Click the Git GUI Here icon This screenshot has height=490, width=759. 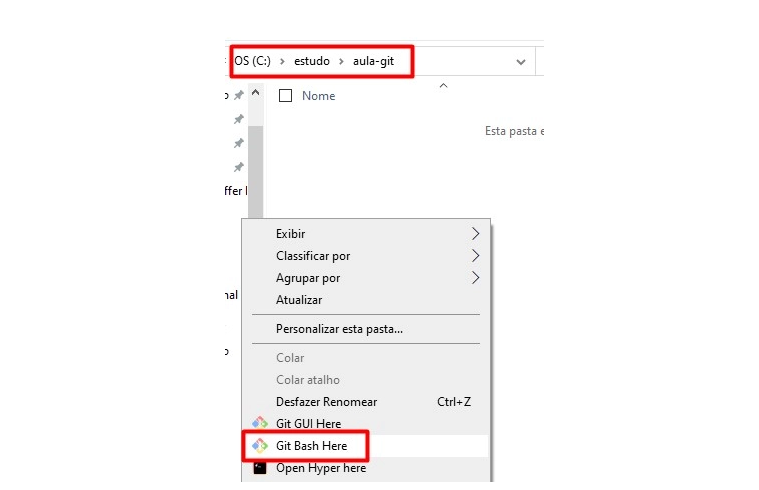pos(260,423)
